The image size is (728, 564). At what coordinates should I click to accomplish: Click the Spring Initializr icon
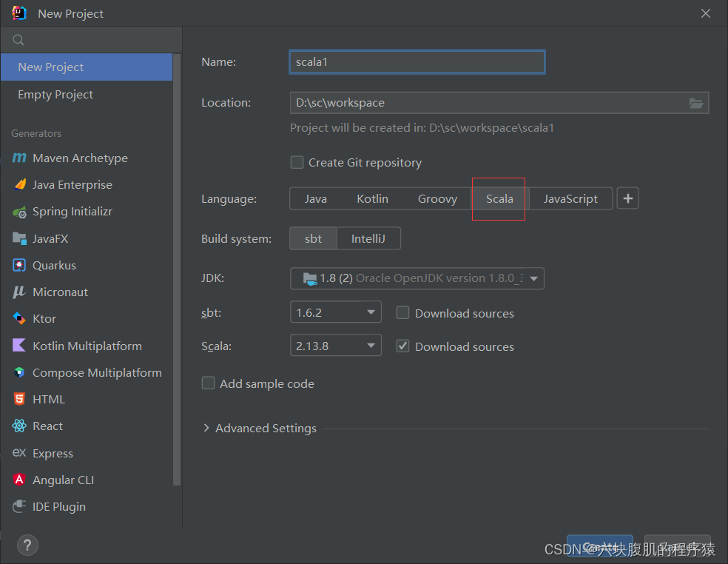[x=19, y=212]
